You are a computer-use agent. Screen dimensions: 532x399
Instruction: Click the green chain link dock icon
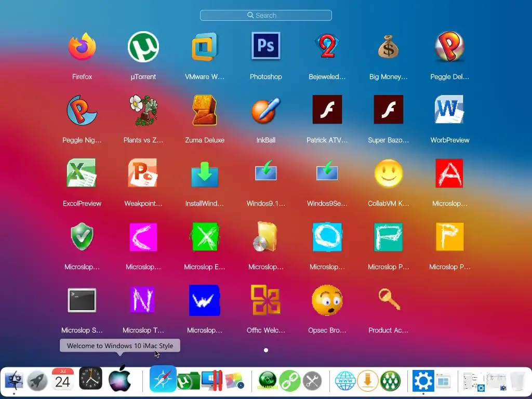click(x=290, y=381)
